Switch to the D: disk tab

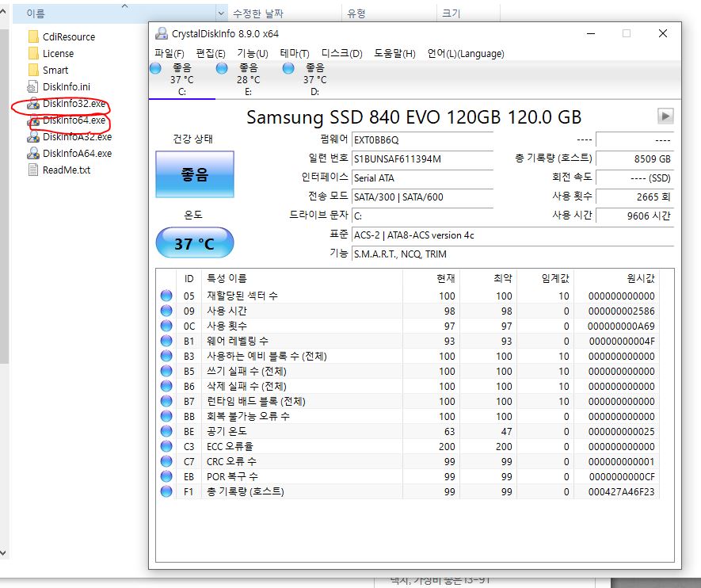point(314,79)
